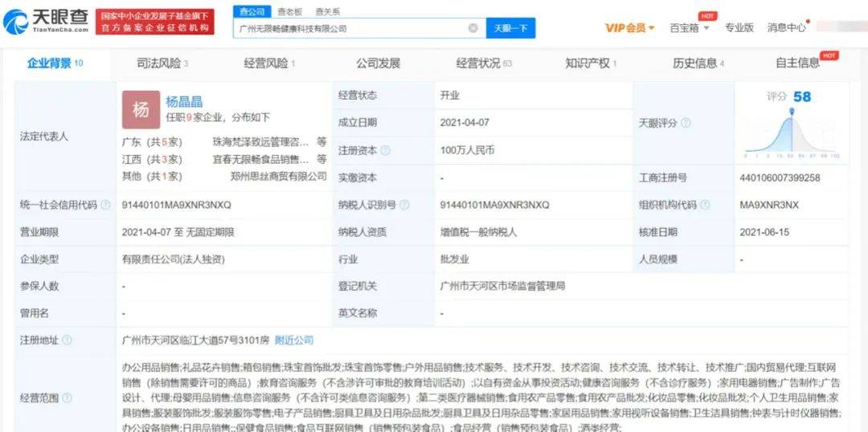The width and height of the screenshot is (868, 432).
Task: Click help icon next to 统一社会信用代码
Action: pyautogui.click(x=105, y=205)
